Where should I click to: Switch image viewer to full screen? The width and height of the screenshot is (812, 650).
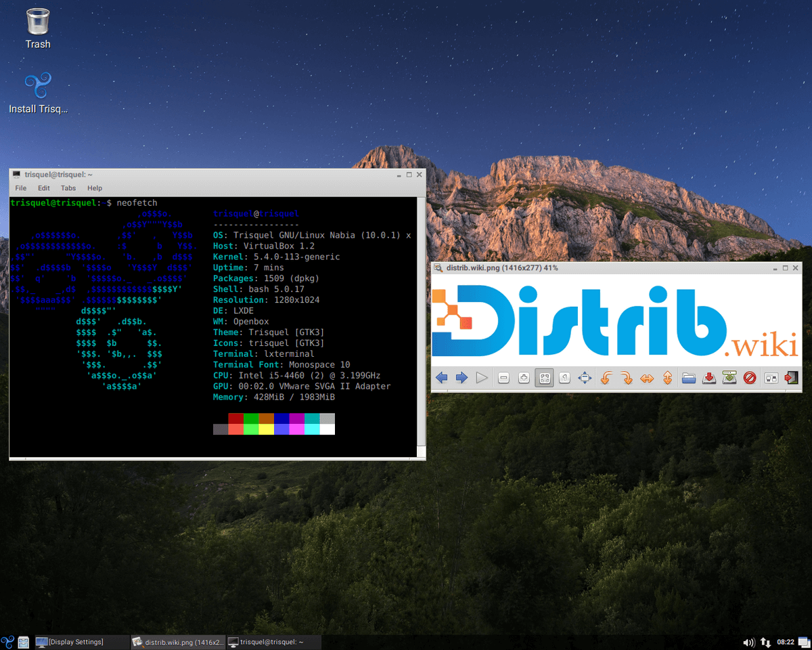click(x=585, y=378)
